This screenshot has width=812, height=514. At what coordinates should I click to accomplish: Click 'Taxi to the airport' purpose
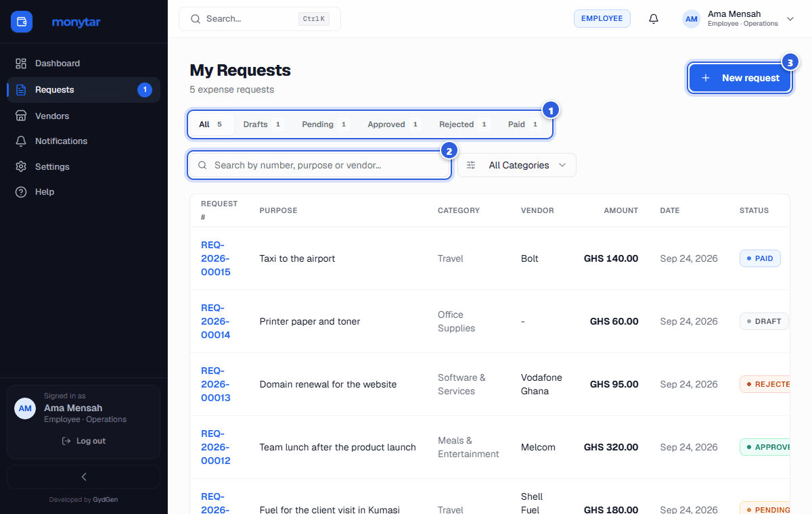(x=298, y=258)
